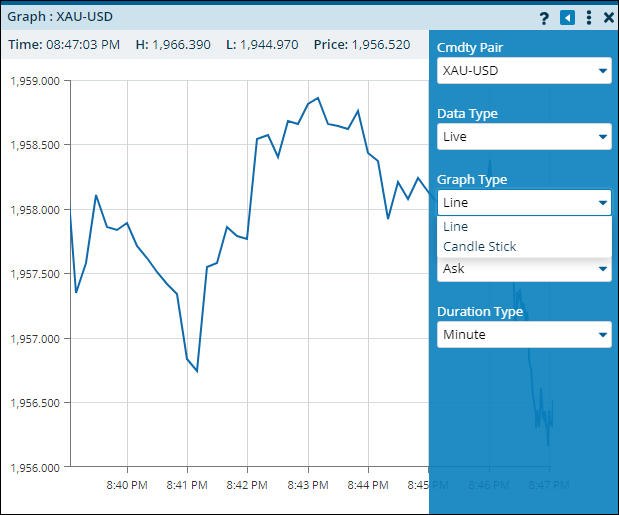
Task: Expand the Data Type dropdown showing Live
Action: (524, 137)
